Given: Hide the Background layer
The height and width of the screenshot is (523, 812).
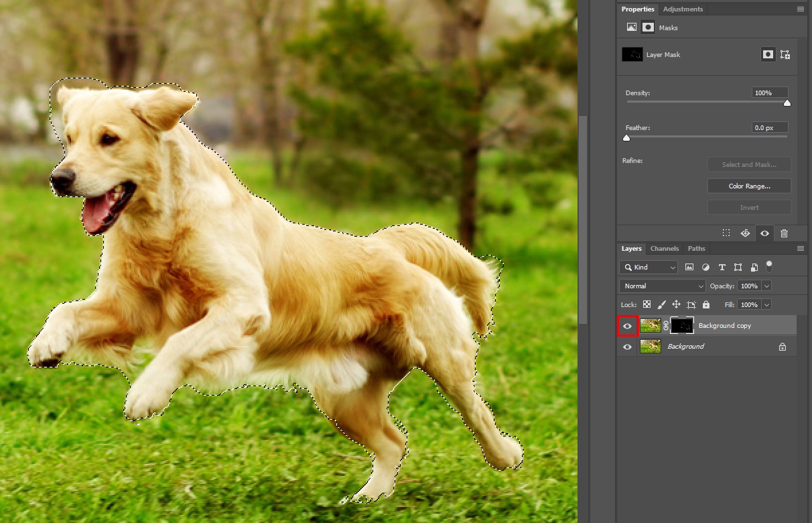Looking at the screenshot, I should 627,347.
